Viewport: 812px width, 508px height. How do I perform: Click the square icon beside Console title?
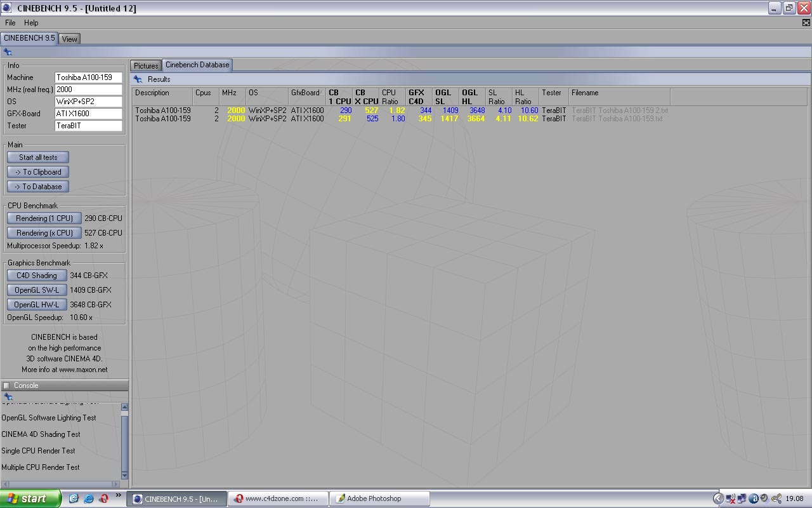click(x=6, y=385)
